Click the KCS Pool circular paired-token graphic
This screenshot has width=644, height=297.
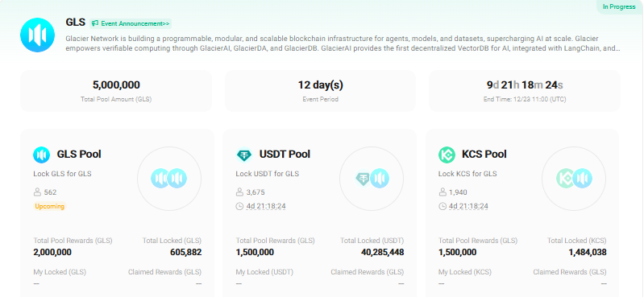click(x=574, y=179)
